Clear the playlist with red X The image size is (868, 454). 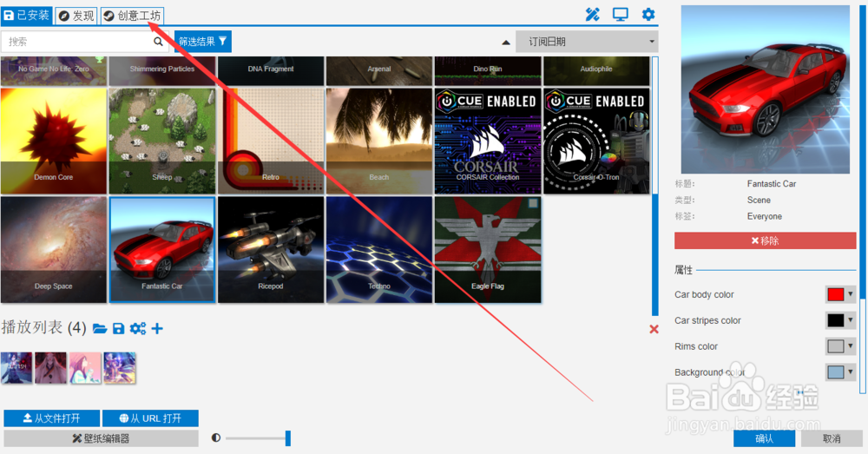click(x=654, y=329)
